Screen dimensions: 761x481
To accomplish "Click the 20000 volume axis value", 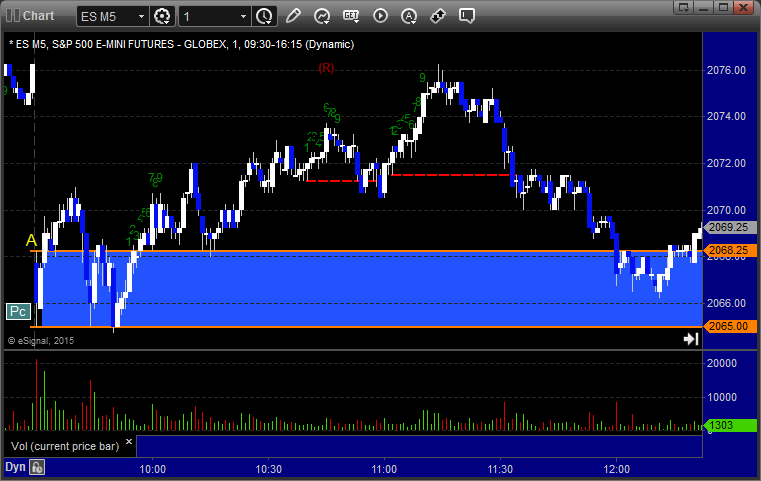I will (x=722, y=363).
